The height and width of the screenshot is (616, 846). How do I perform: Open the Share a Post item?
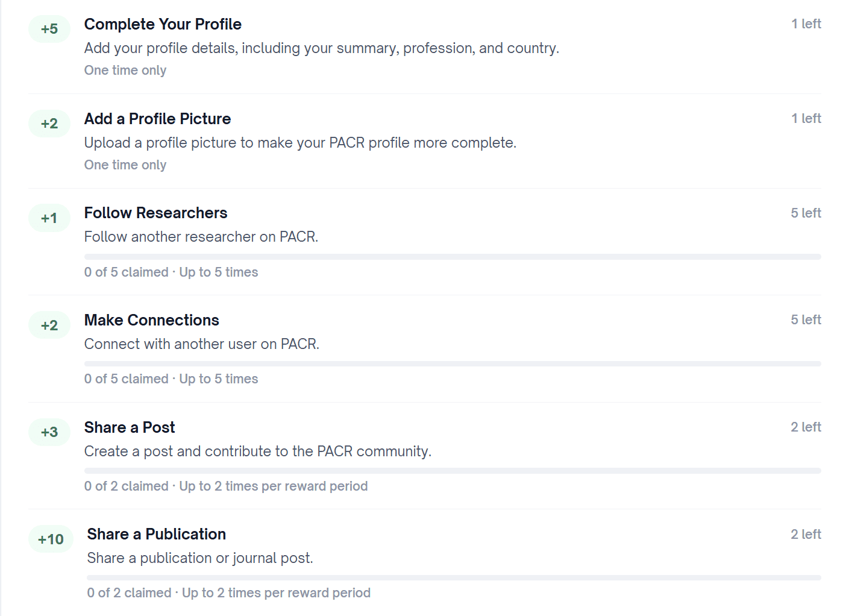tap(130, 427)
